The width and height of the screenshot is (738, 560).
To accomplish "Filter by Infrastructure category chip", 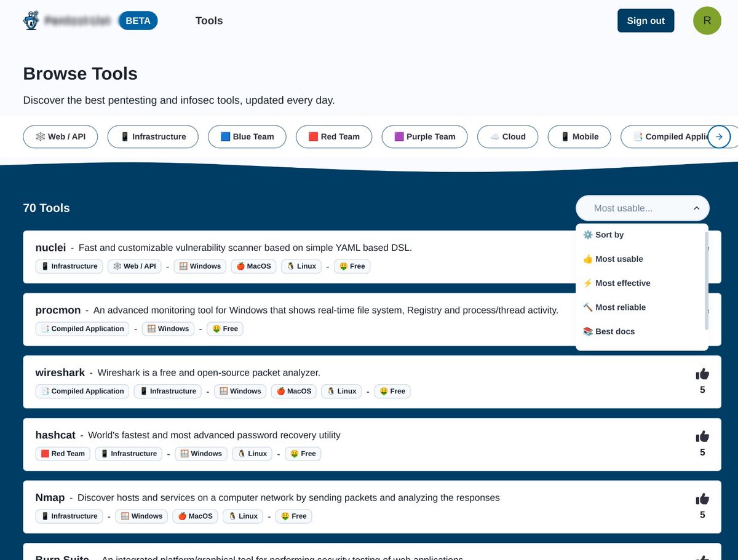I will [x=153, y=136].
